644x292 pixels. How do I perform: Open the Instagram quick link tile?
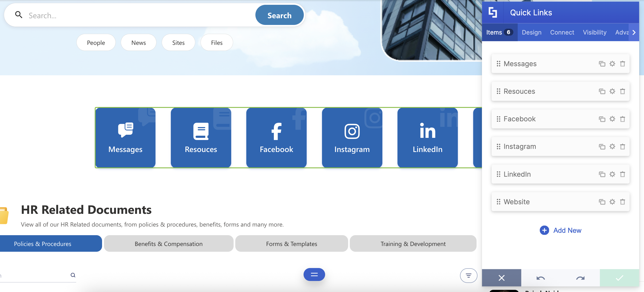(352, 138)
